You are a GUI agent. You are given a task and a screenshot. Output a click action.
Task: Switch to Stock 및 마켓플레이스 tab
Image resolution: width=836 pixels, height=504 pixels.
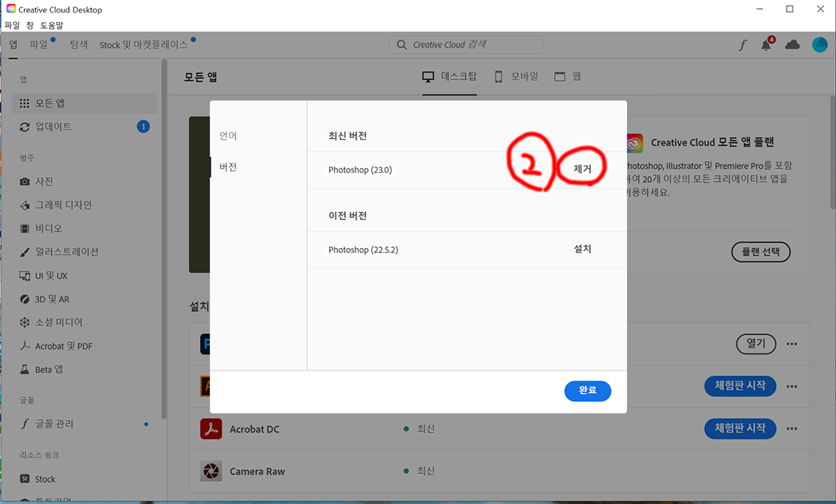coord(144,45)
